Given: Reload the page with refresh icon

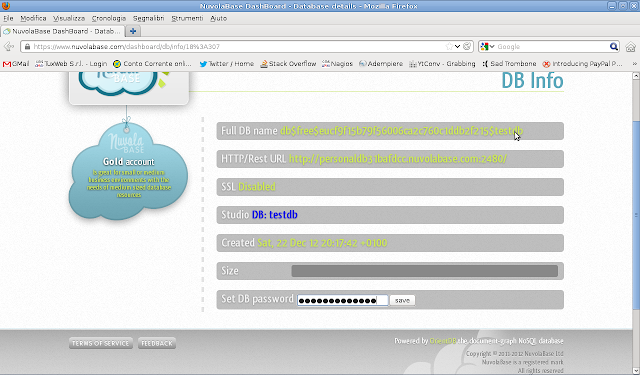Looking at the screenshot, I should tap(467, 47).
